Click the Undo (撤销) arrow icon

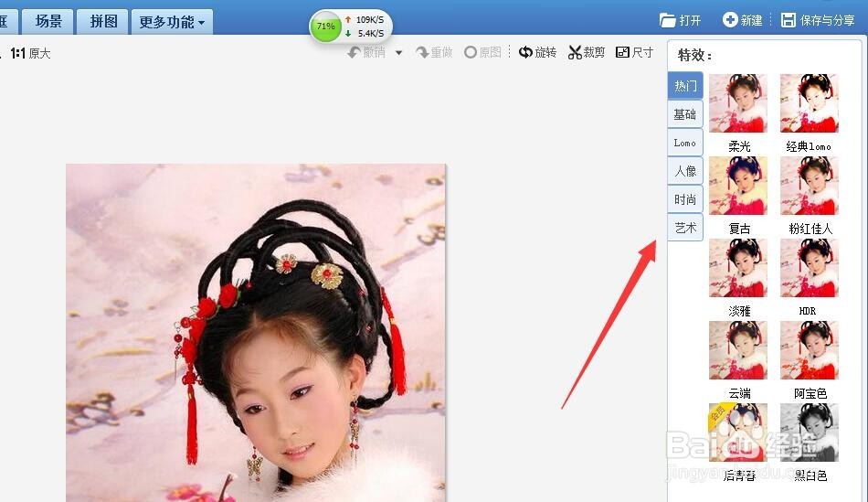354,53
